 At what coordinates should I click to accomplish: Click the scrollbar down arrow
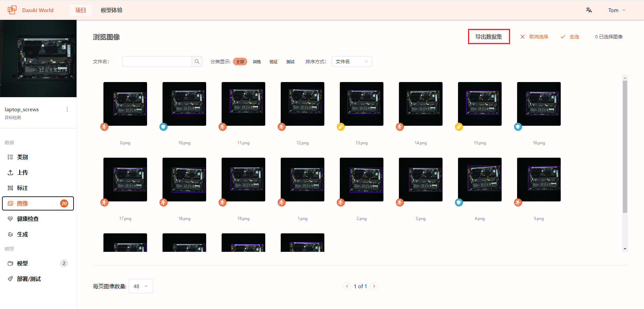coord(625,249)
